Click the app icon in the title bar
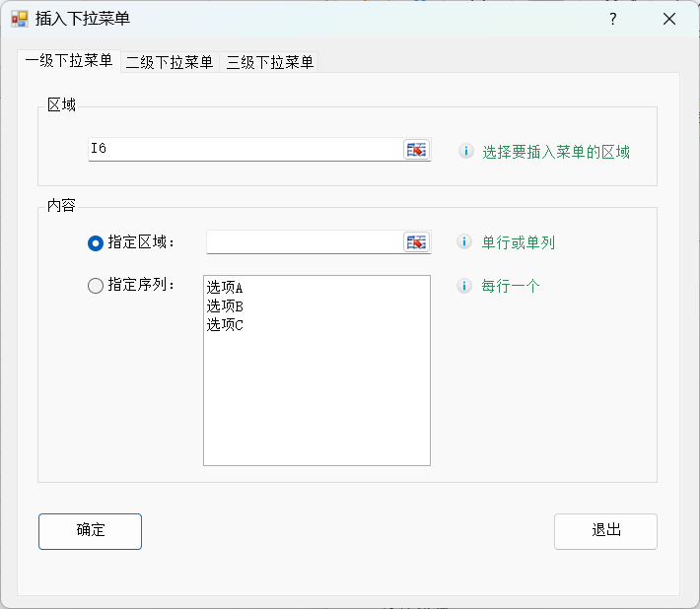This screenshot has height=609, width=700. click(x=20, y=19)
